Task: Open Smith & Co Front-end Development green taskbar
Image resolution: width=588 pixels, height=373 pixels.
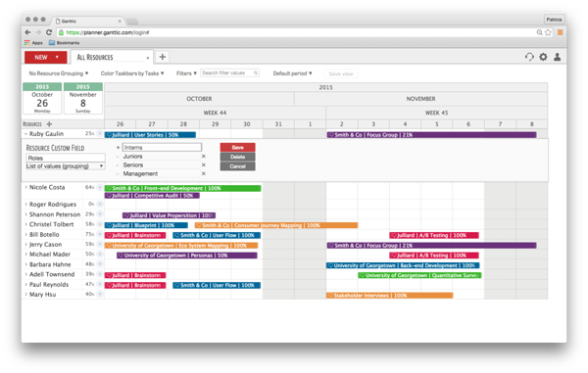Action: (x=182, y=188)
